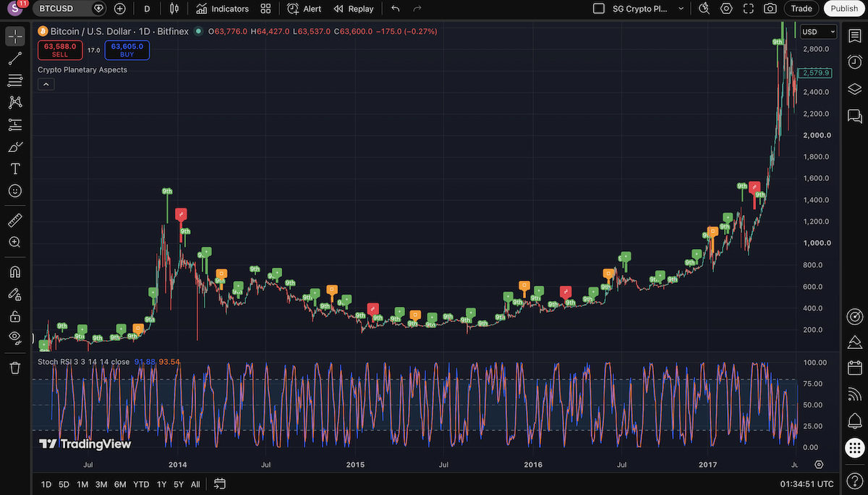Select the 3M time range
Image resolution: width=868 pixels, height=495 pixels.
tap(101, 484)
